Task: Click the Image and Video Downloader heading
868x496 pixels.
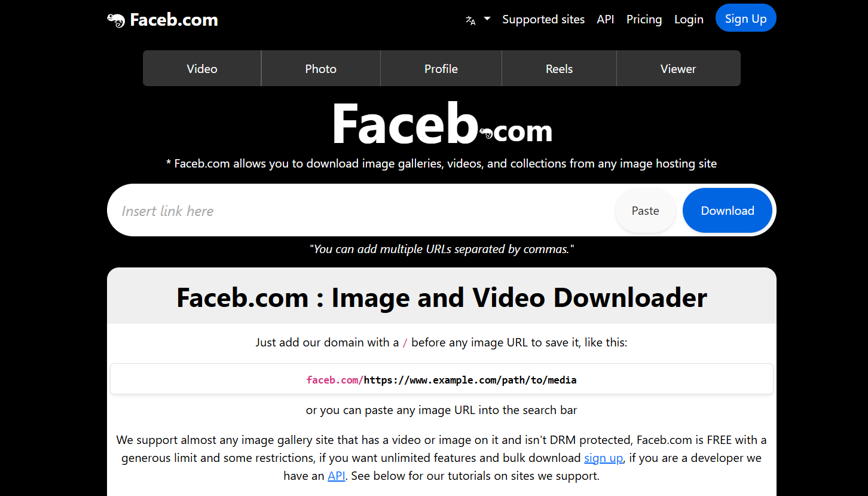Action: pyautogui.click(x=442, y=297)
